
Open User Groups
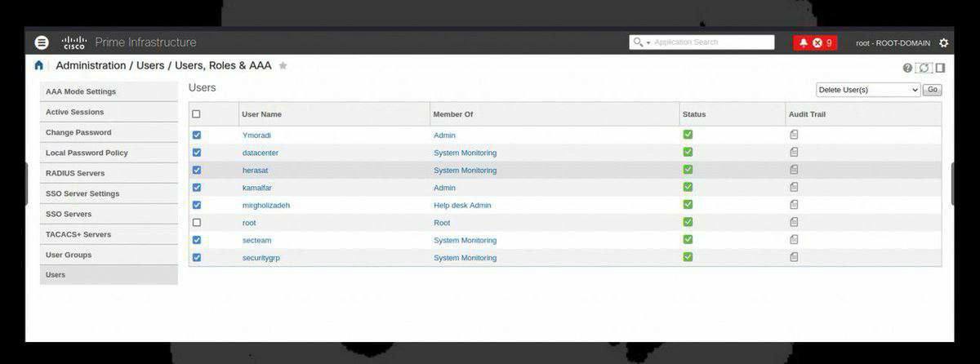coord(109,255)
